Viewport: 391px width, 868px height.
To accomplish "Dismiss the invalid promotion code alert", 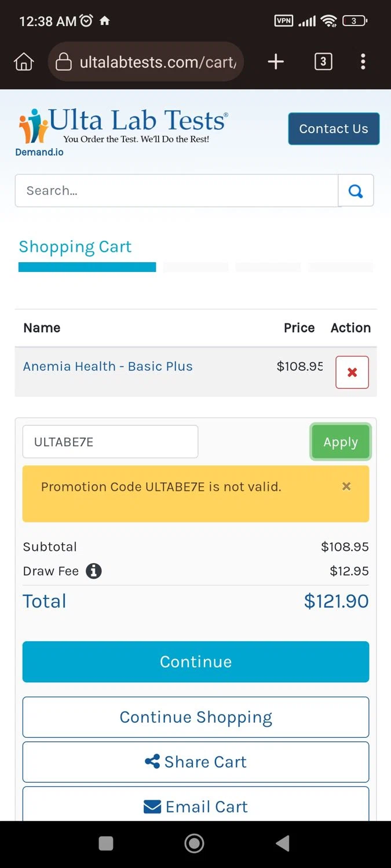I will (x=346, y=487).
